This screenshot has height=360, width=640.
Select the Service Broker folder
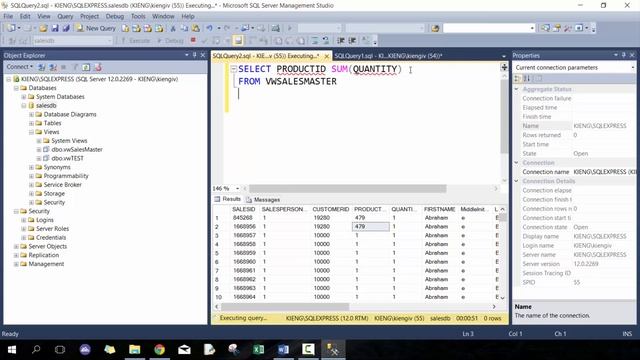(62, 184)
